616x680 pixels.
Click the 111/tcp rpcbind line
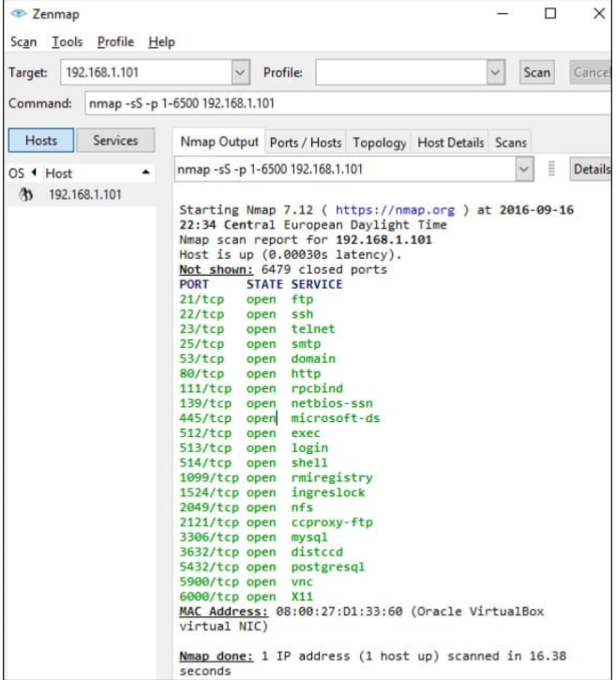tap(262, 388)
